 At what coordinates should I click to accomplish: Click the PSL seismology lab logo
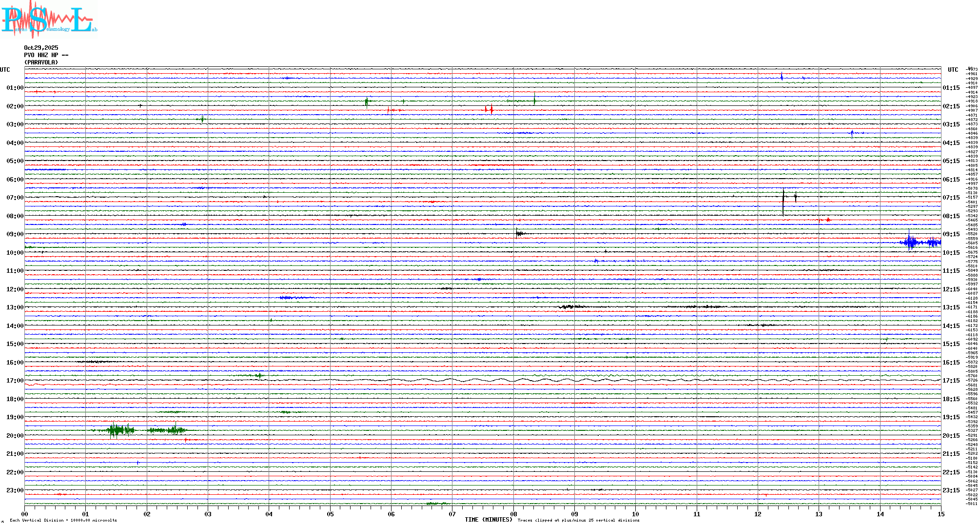point(49,20)
